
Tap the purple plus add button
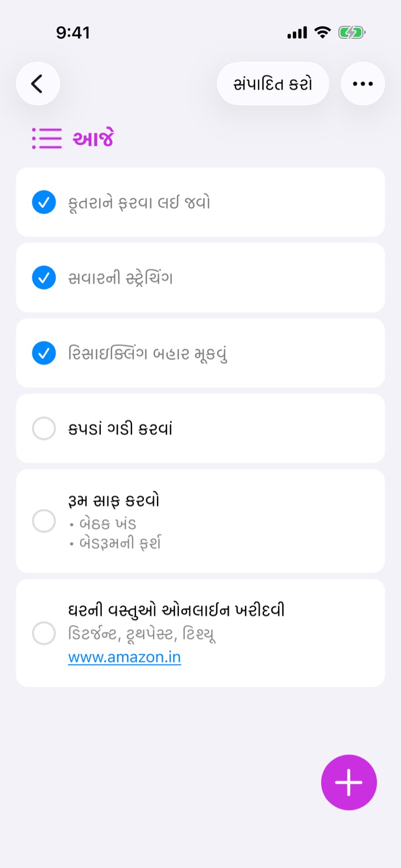coord(349,782)
